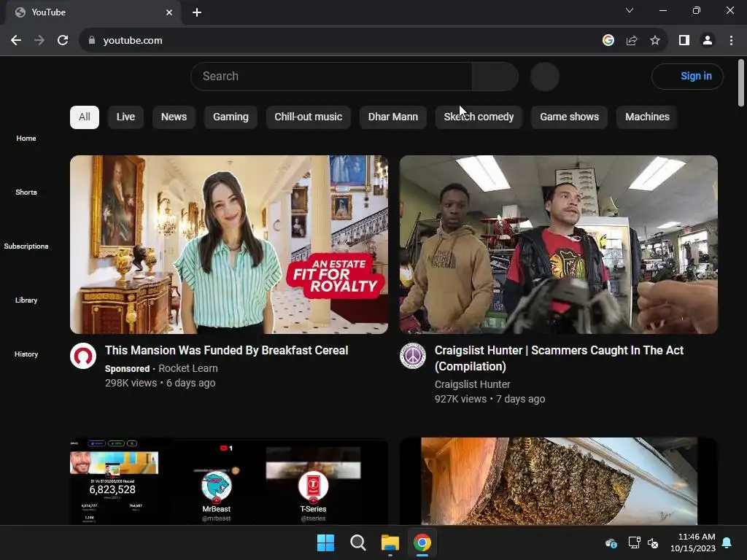The height and width of the screenshot is (560, 747).
Task: Open the Chrome side panel
Action: click(684, 41)
